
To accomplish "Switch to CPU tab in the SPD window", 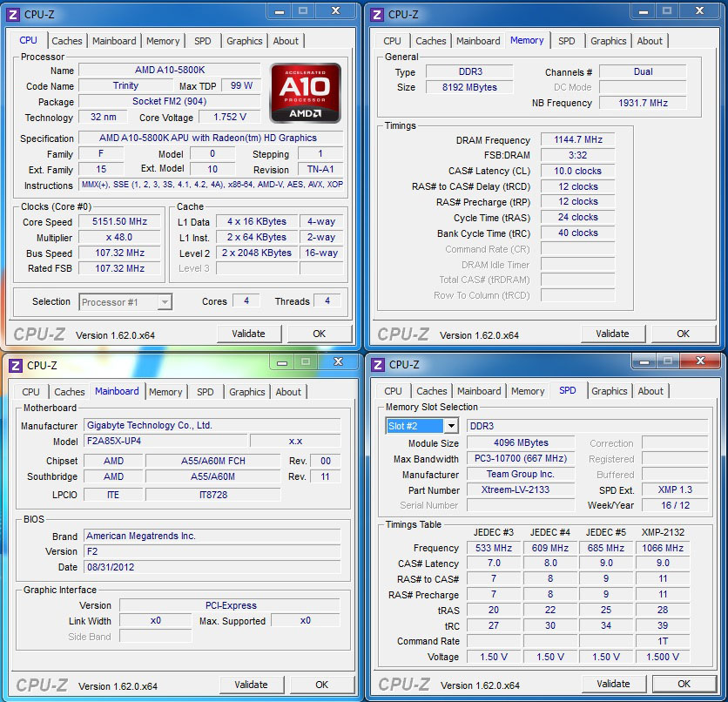I will pyautogui.click(x=393, y=391).
